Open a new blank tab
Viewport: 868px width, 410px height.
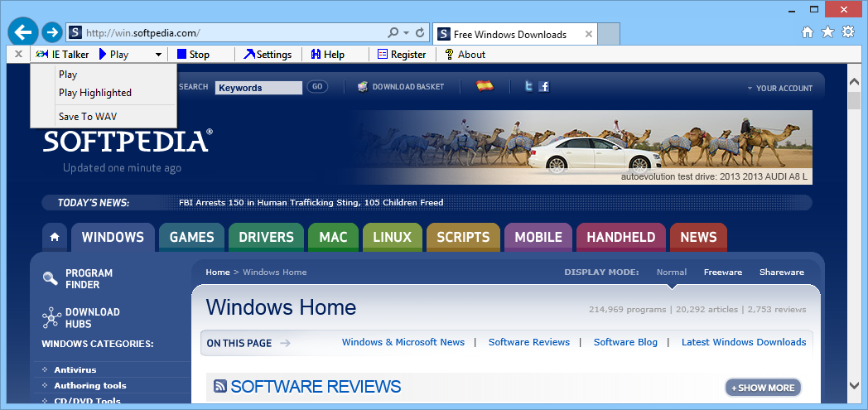tap(610, 34)
